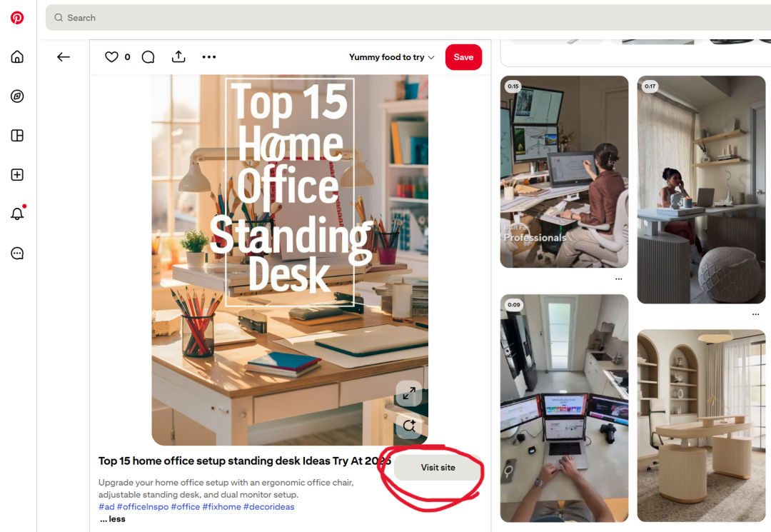Click in the Search input field
The width and height of the screenshot is (771, 532).
[x=357, y=18]
